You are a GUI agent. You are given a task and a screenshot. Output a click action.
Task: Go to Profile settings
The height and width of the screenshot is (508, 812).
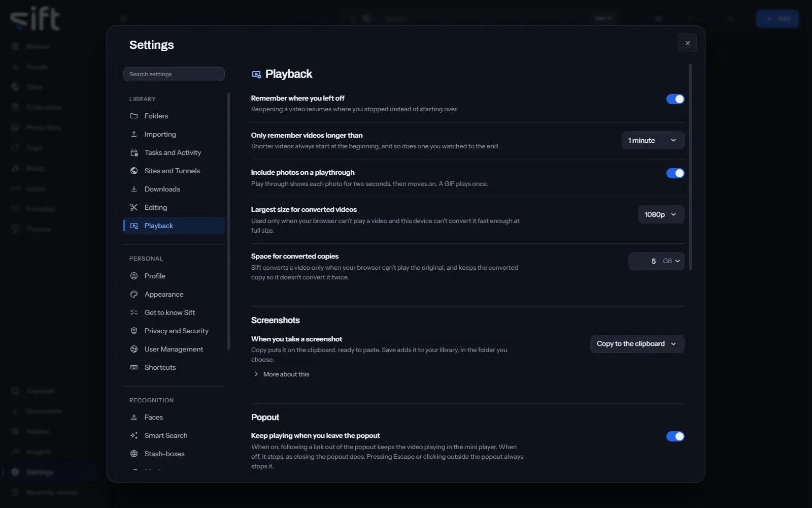tap(174, 276)
